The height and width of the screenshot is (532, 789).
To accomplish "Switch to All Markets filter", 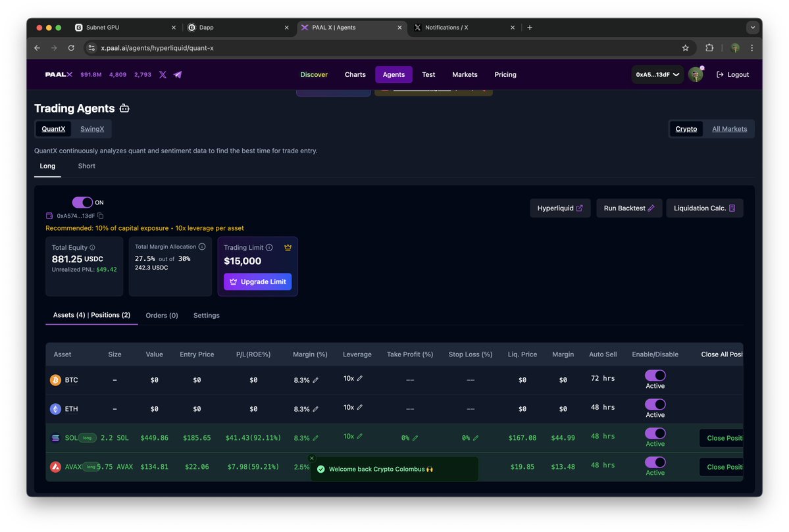I will [729, 129].
